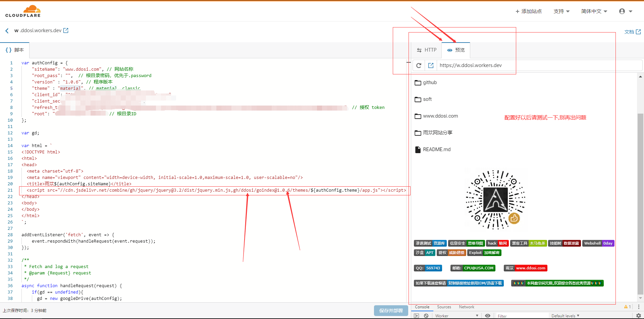Select the Sources tab

[x=444, y=307]
